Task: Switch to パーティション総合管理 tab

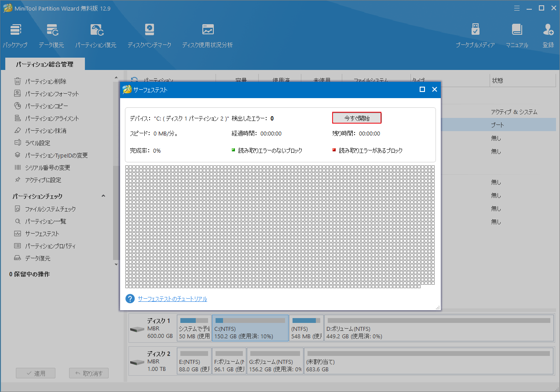Action: (44, 64)
